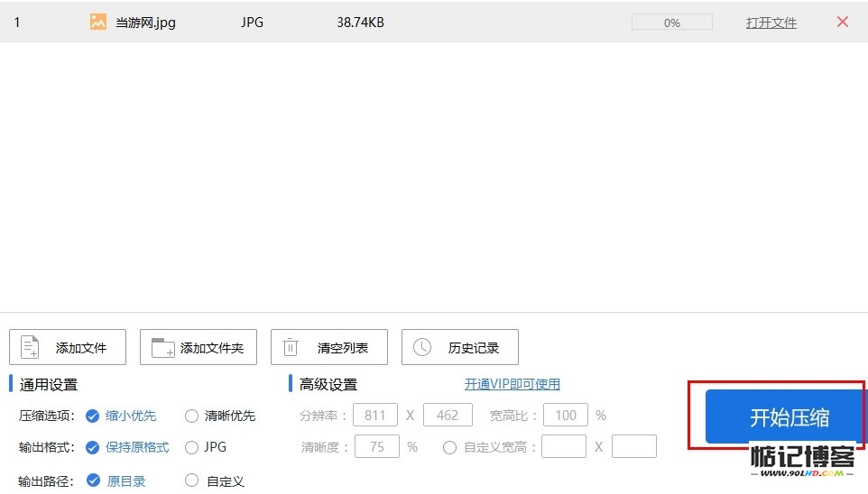The width and height of the screenshot is (868, 494).
Task: Select 保持原格式 output format
Action: [127, 447]
